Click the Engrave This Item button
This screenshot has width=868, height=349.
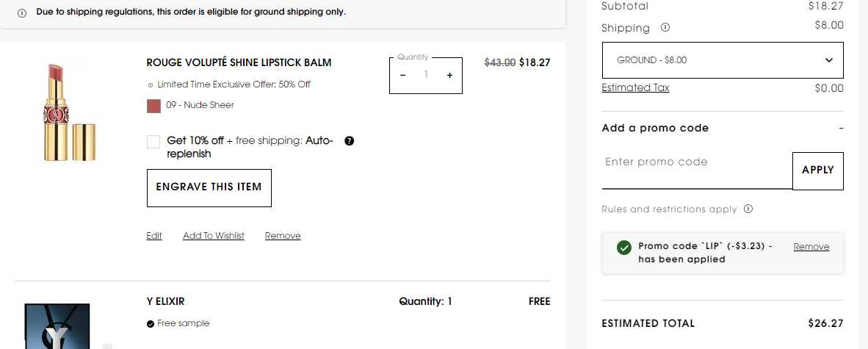209,187
